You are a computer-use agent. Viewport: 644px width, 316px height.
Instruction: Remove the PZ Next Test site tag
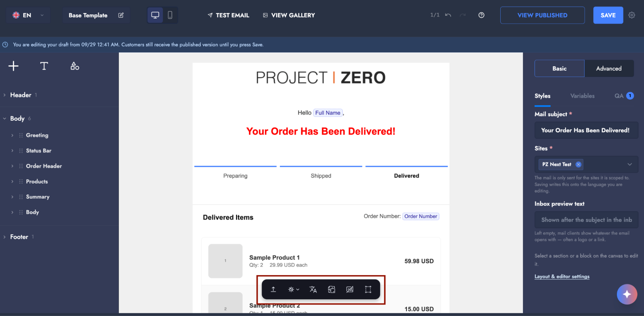tap(578, 164)
